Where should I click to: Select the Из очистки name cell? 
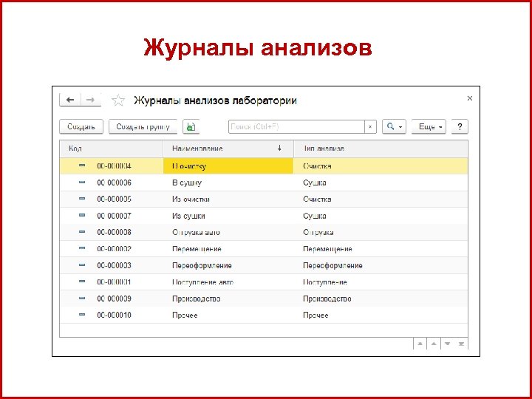228,199
